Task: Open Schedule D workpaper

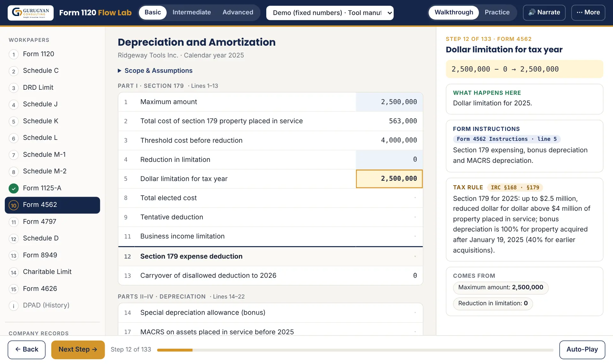Action: pos(52,239)
